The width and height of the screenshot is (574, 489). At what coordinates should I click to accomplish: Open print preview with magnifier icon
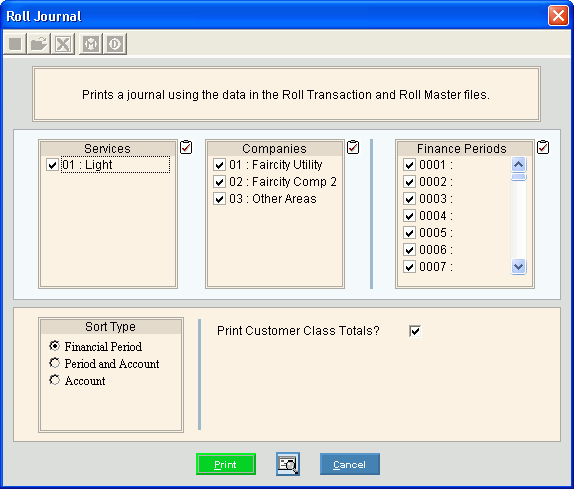coord(288,464)
